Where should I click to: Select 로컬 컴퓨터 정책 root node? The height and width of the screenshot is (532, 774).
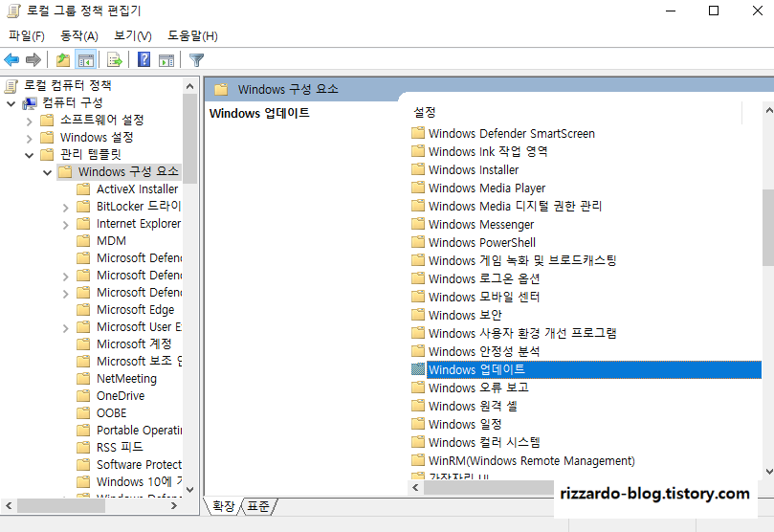[x=68, y=85]
